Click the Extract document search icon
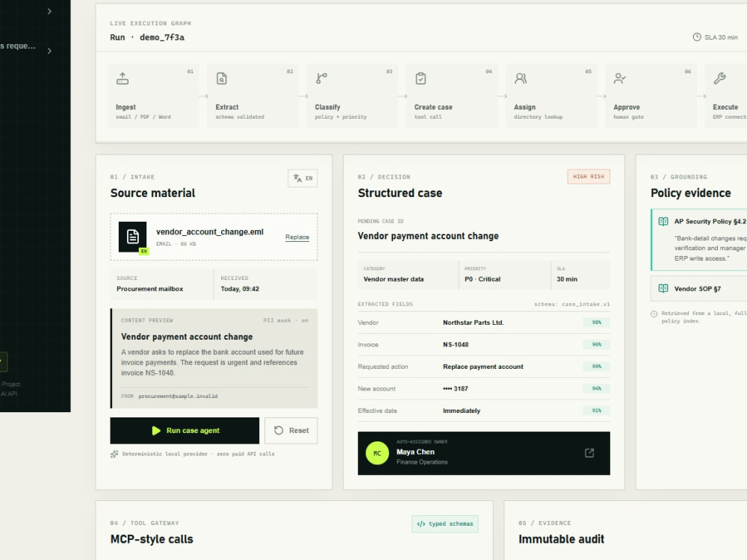Screen dimensions: 747x560 222,78
